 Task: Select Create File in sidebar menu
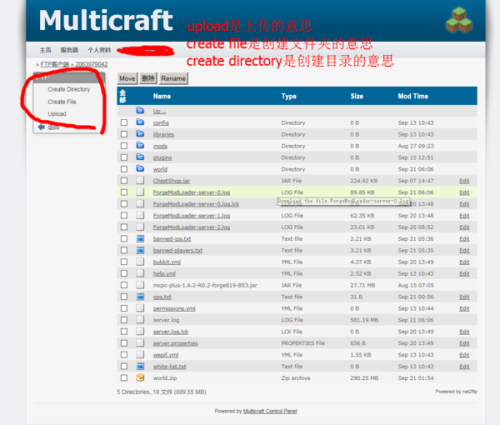[62, 102]
